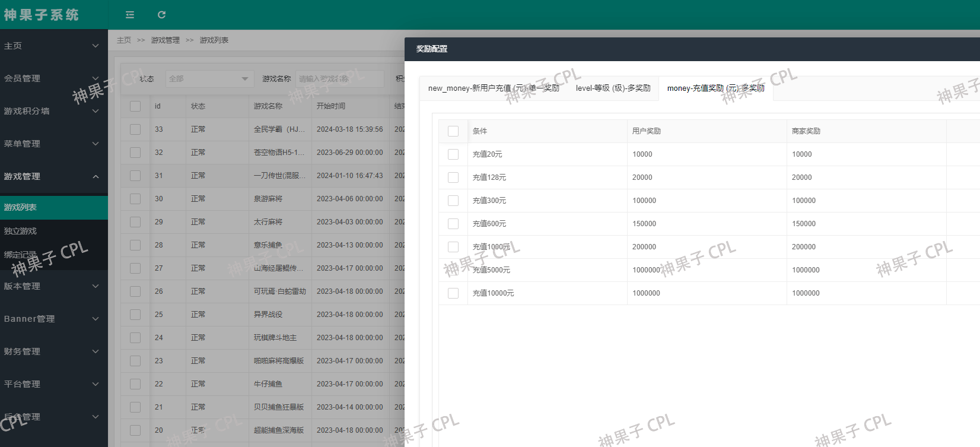Screen dimensions: 980x447
Task: Toggle the sidebar collapse menu icon
Action: click(x=130, y=15)
